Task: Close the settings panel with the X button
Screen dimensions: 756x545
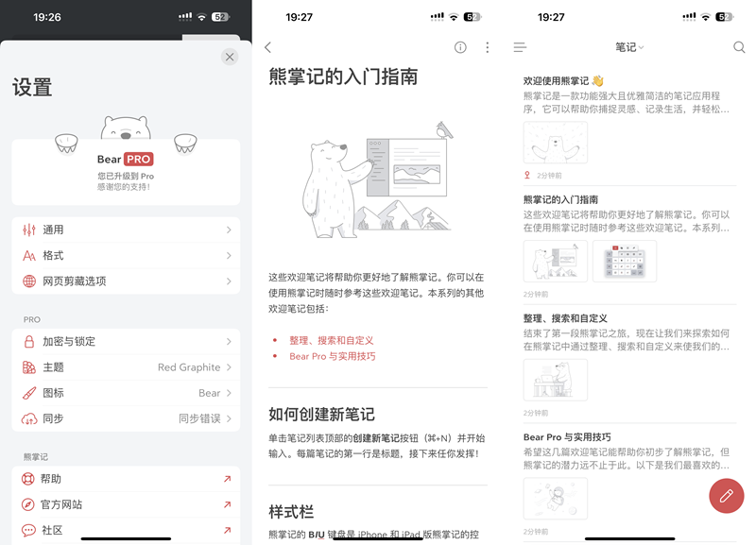Action: pyautogui.click(x=230, y=57)
